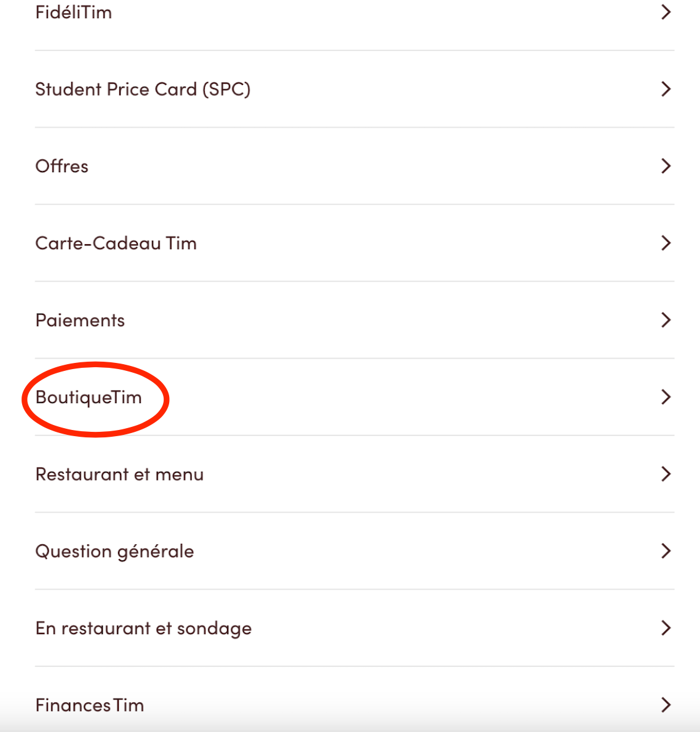Expand the Offres row using its chevron
The width and height of the screenshot is (700, 732).
[x=666, y=166]
